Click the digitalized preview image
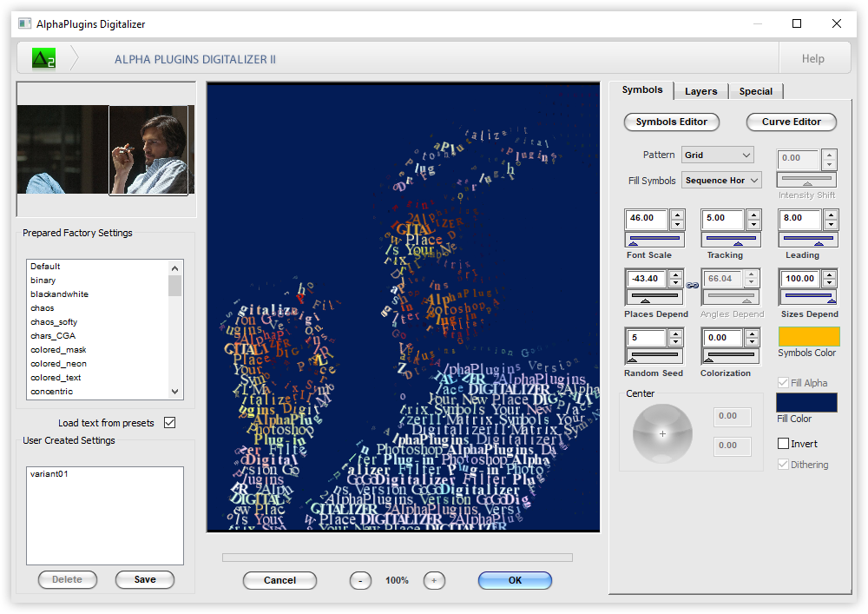 (x=403, y=307)
